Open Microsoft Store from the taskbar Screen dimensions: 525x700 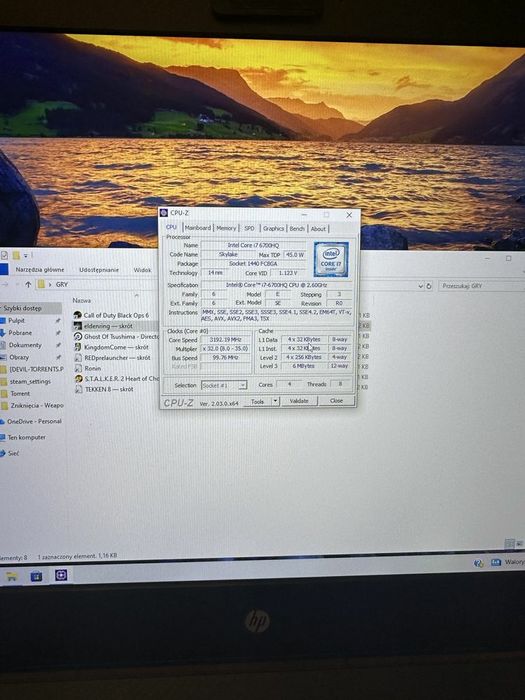[x=36, y=576]
